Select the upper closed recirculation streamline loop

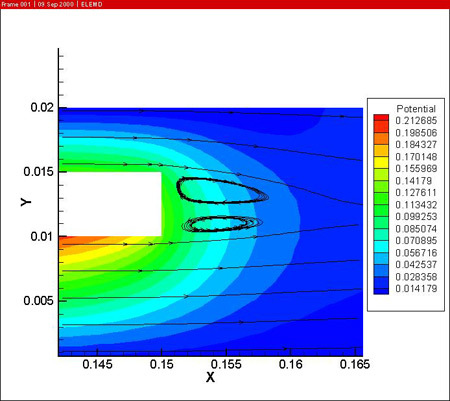coord(222,190)
